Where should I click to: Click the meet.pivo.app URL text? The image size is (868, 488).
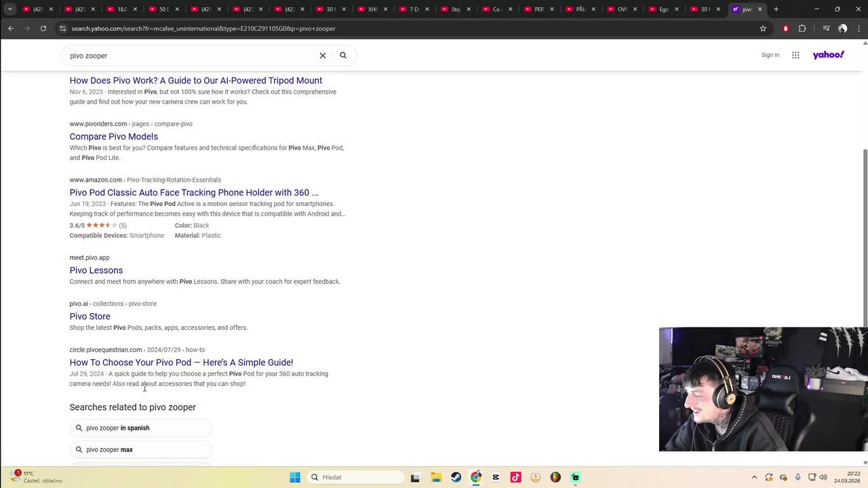pyautogui.click(x=89, y=258)
